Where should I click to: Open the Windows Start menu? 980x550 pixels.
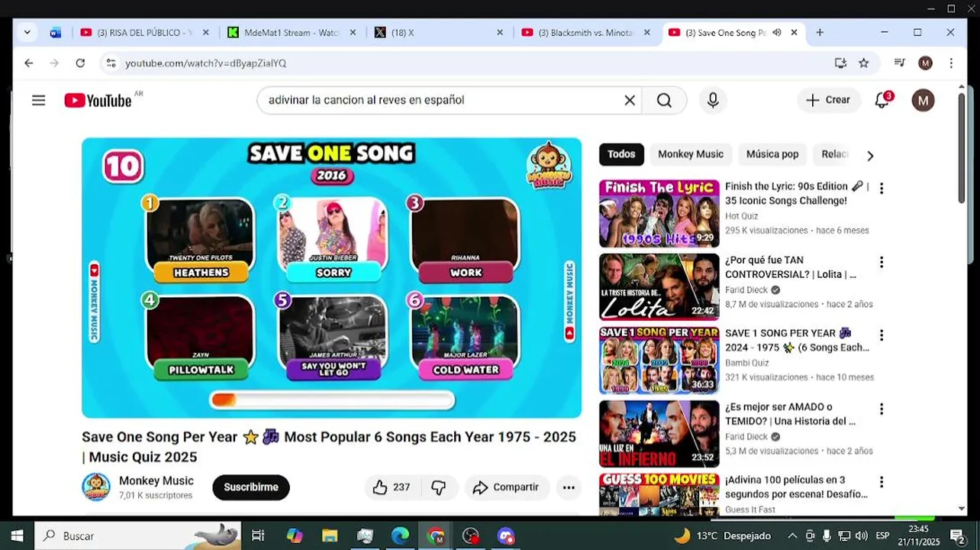(17, 535)
